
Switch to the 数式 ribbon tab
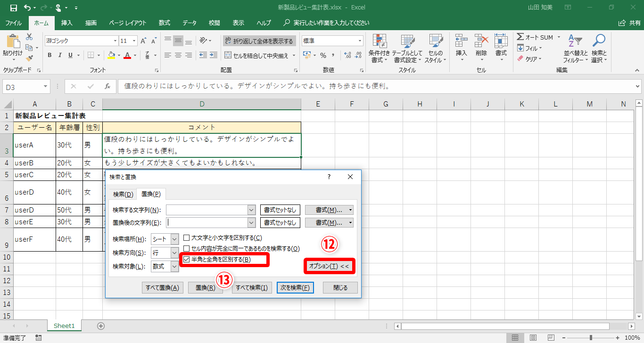(165, 23)
